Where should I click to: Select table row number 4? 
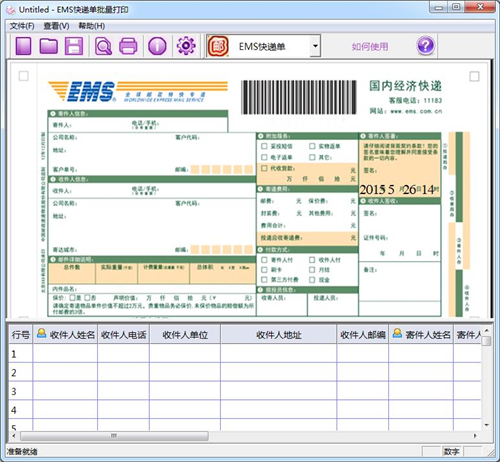pyautogui.click(x=21, y=410)
